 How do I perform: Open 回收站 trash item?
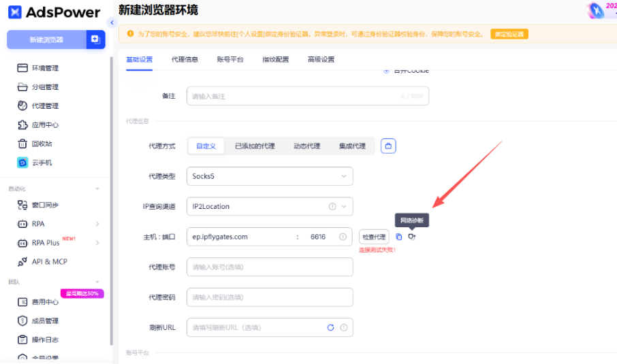coord(35,144)
